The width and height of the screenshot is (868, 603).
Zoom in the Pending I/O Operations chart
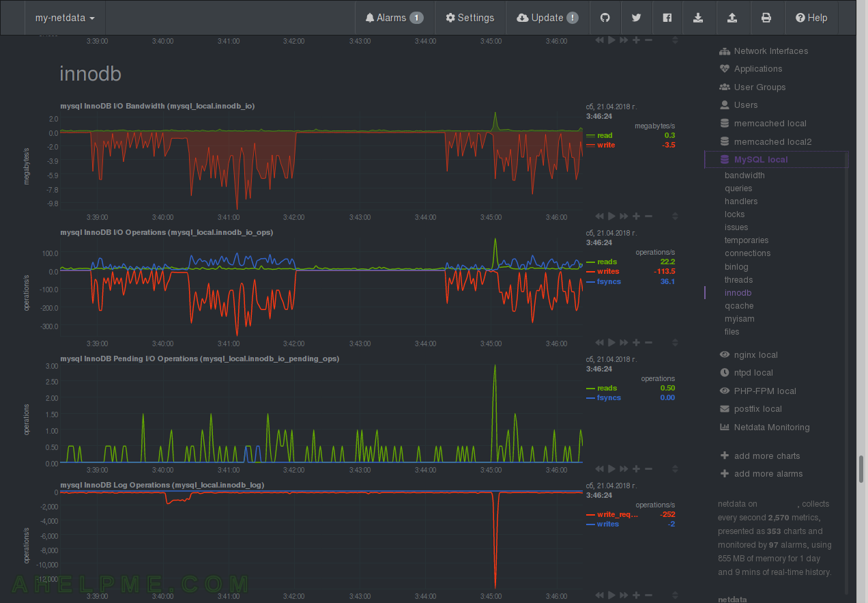[x=636, y=469]
